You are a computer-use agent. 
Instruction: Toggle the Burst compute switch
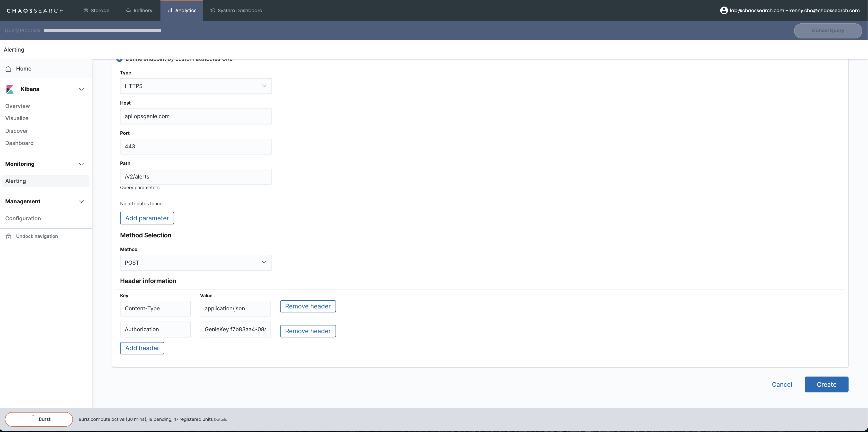point(39,419)
